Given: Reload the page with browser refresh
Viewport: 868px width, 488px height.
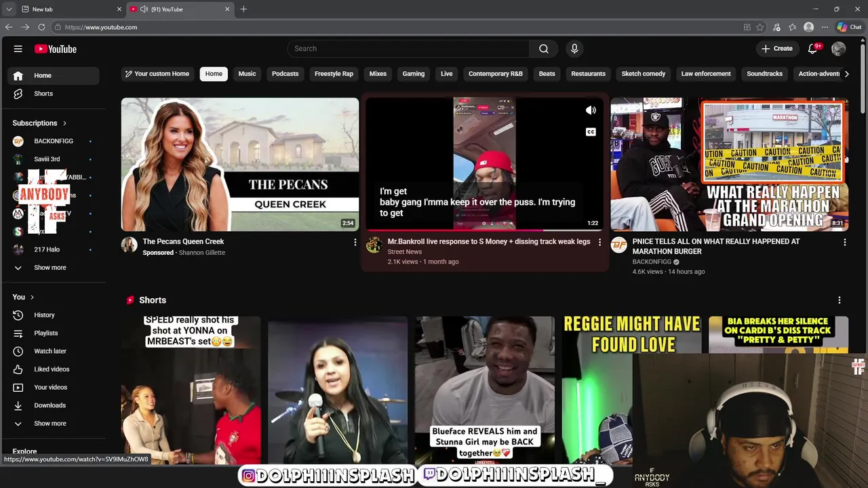Looking at the screenshot, I should coord(41,27).
